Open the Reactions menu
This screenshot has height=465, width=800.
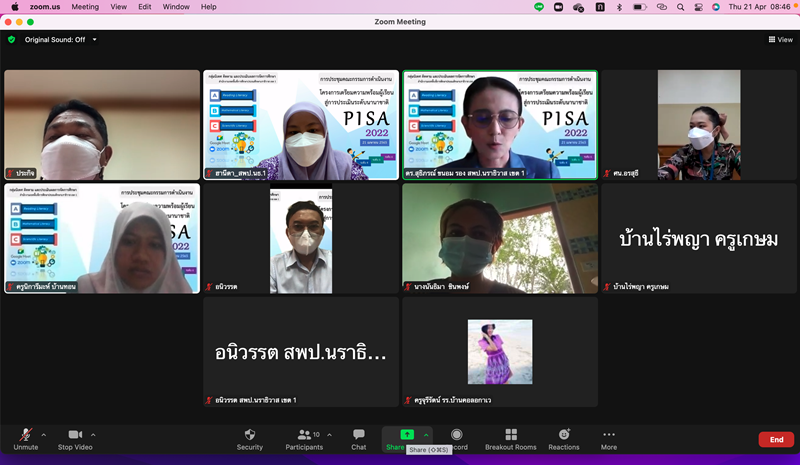click(564, 438)
